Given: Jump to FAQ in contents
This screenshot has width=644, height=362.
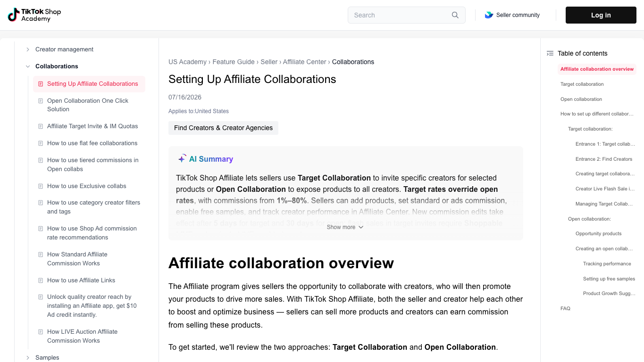Looking at the screenshot, I should coord(565,309).
